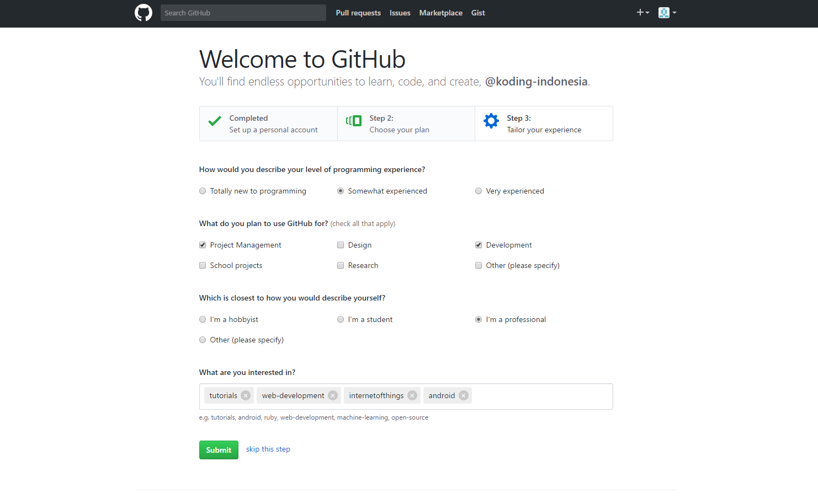This screenshot has width=818, height=504.
Task: Check the Design checkbox
Action: tap(341, 245)
